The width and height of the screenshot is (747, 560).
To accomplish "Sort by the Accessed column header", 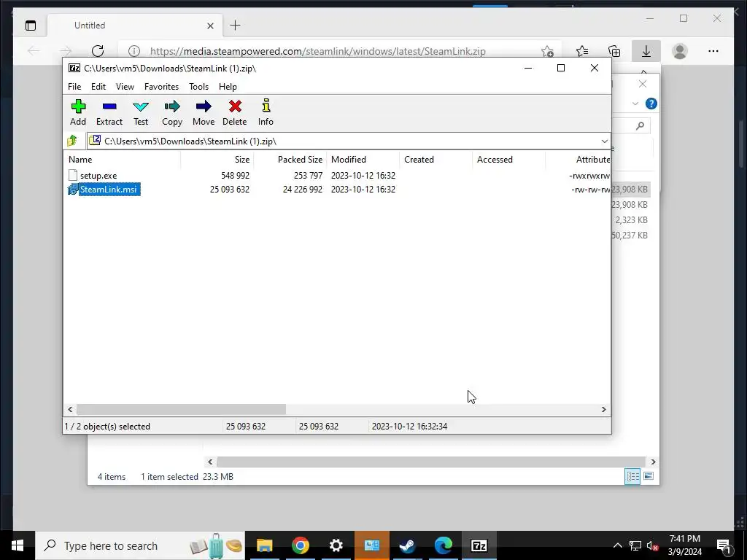I will 508,160.
